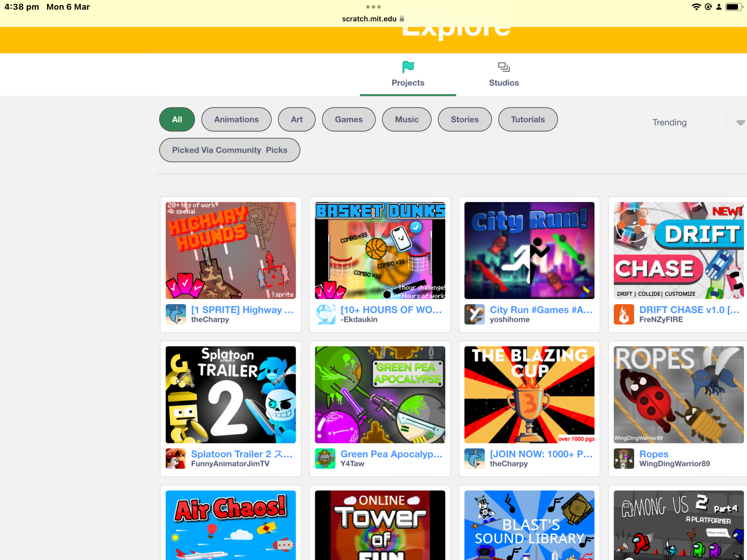
Task: Open -Ekdaukin's profile avatar icon
Action: (x=325, y=314)
